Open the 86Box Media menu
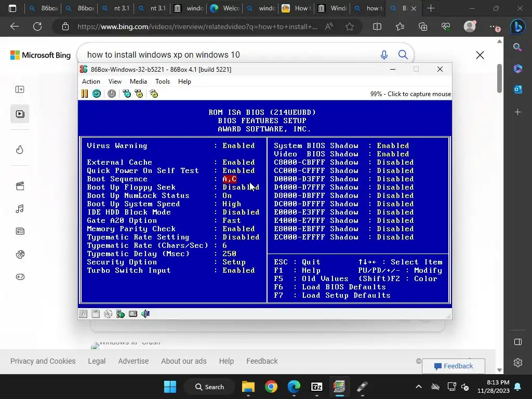This screenshot has height=399, width=532. (138, 82)
